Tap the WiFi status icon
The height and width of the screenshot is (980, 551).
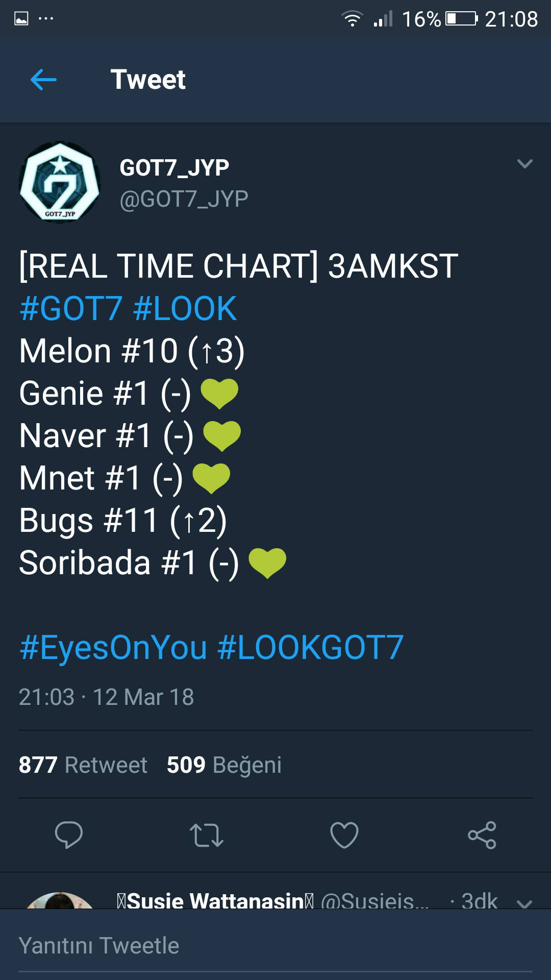point(352,19)
